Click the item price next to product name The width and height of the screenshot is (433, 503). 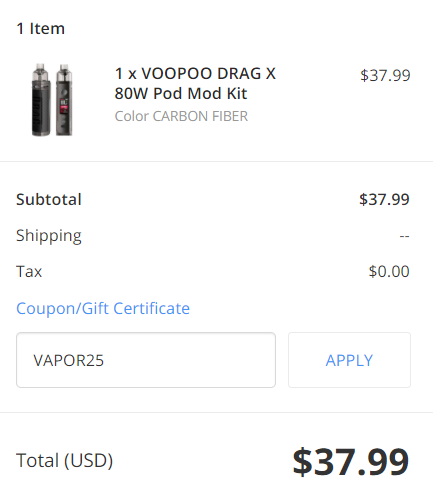[385, 75]
